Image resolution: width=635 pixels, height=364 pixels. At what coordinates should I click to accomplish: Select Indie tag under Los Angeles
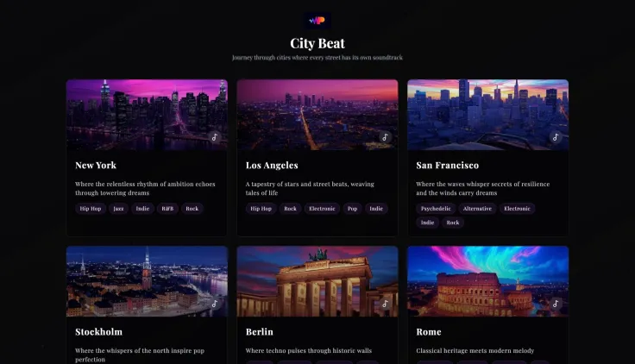pyautogui.click(x=376, y=209)
